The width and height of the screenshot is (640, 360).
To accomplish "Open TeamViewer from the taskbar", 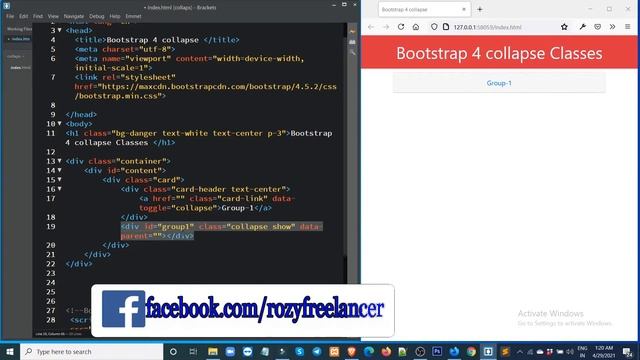I will pos(247,351).
